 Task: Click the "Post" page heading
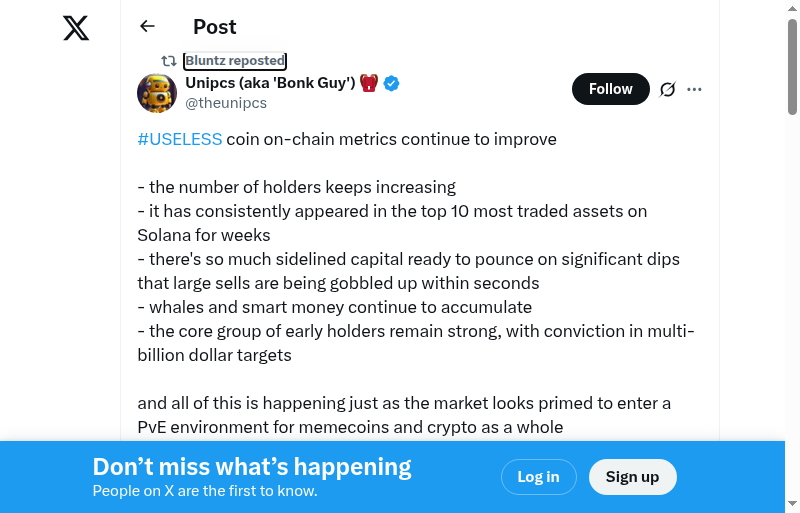[x=215, y=27]
